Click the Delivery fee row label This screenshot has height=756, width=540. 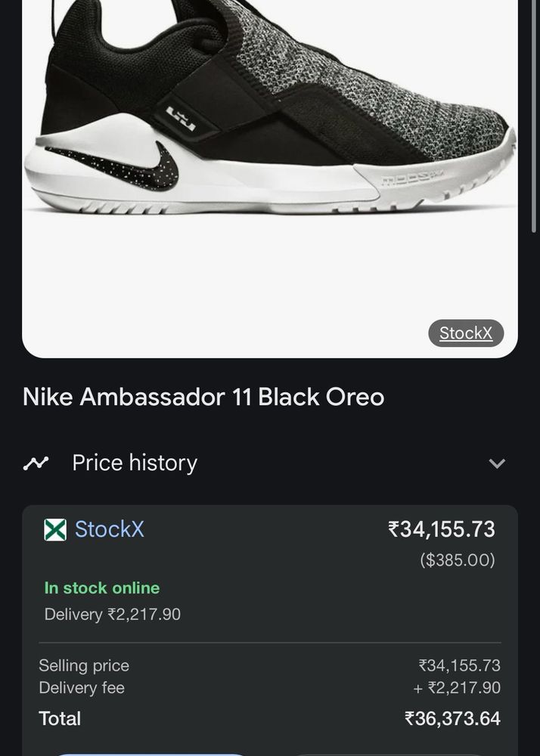[82, 688]
